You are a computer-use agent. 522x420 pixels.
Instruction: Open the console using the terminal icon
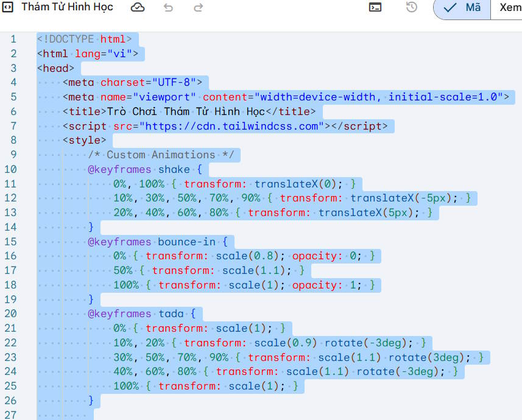[376, 7]
